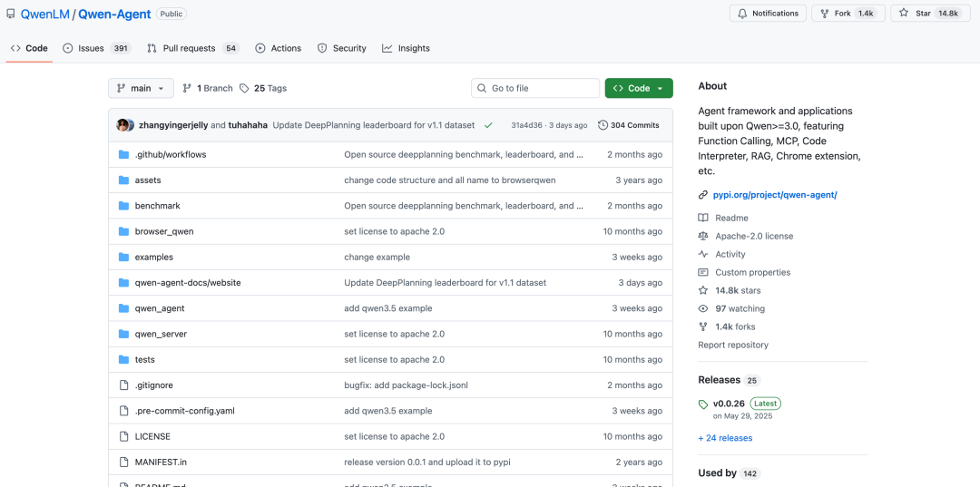Viewport: 980px width, 487px height.
Task: Click the link chain icon beside pypi.org
Action: 703,195
